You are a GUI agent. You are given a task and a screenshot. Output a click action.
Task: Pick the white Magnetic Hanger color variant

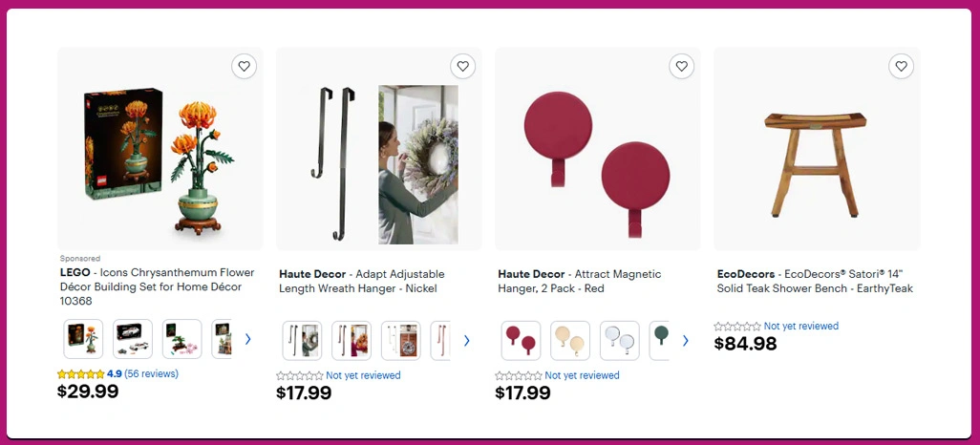pyautogui.click(x=619, y=341)
